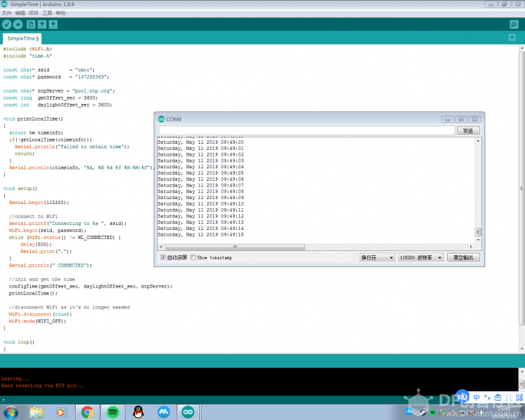Click the serial output line ending 09:49:00
This screenshot has height=420, width=525.
[x=200, y=142]
